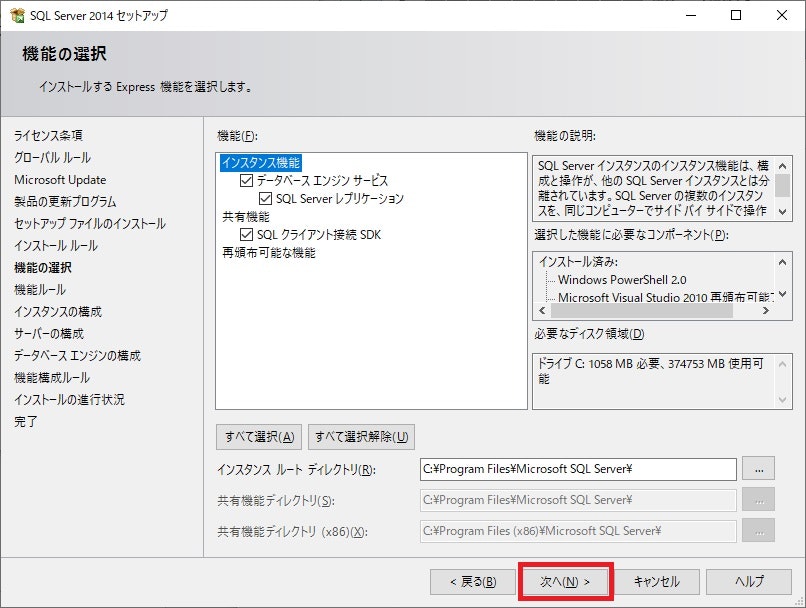Click the components horizontal scrollbar thumb
The image size is (806, 608).
point(642,310)
